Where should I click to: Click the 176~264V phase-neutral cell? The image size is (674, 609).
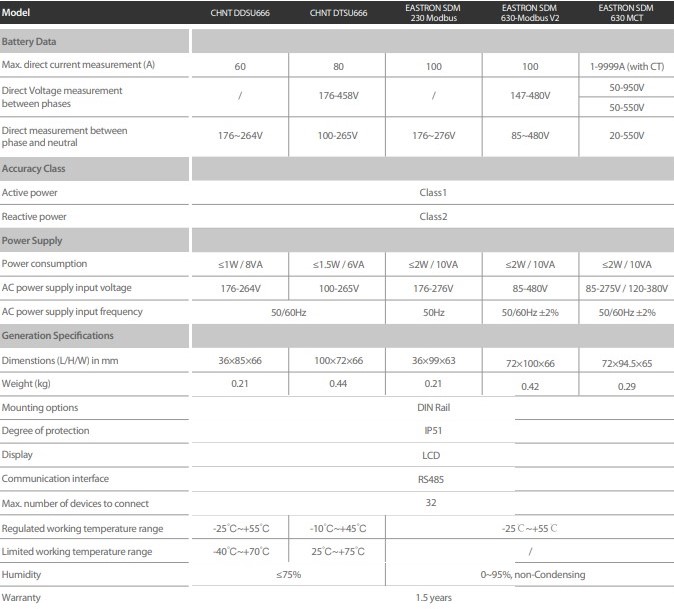tap(240, 136)
